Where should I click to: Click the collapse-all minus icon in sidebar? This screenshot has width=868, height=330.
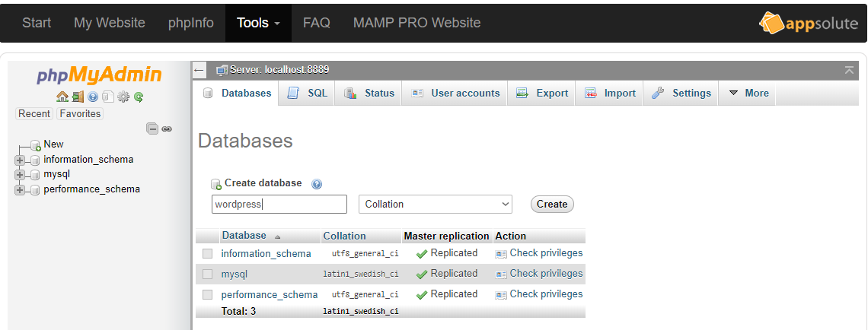(152, 129)
